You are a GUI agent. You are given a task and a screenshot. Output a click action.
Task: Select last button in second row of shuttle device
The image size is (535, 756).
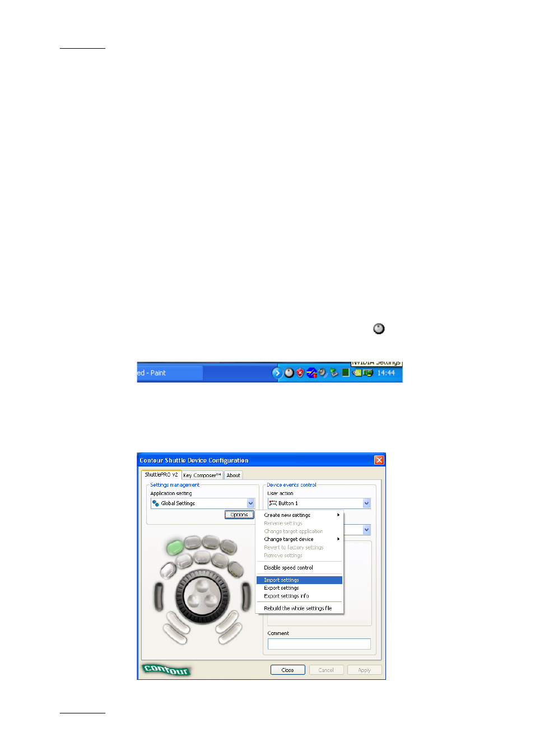point(235,570)
